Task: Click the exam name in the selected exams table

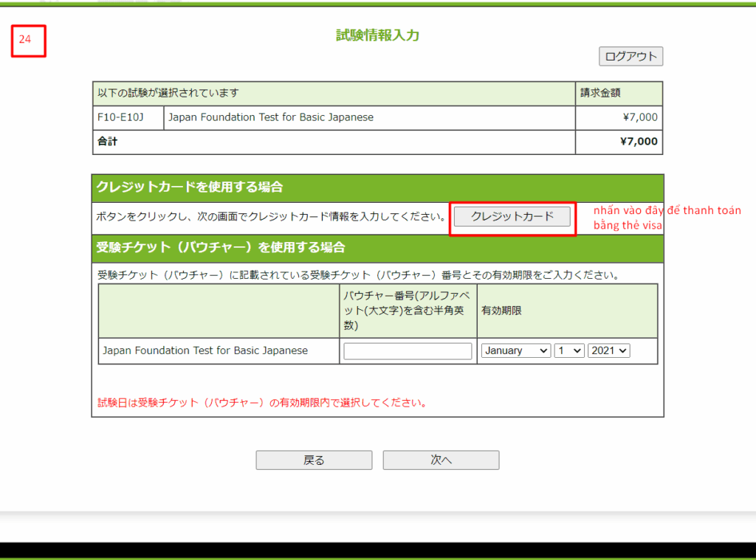Action: click(271, 117)
